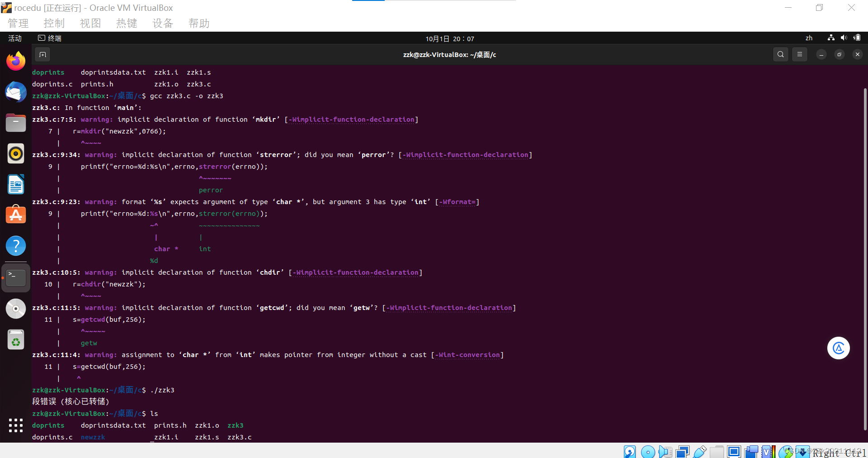Open the 终端 app menu in top bar
Image resolution: width=868 pixels, height=458 pixels.
50,38
